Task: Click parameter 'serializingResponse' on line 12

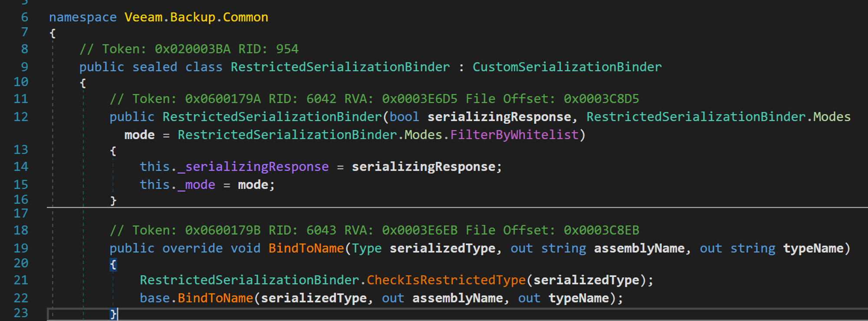Action: pos(499,117)
